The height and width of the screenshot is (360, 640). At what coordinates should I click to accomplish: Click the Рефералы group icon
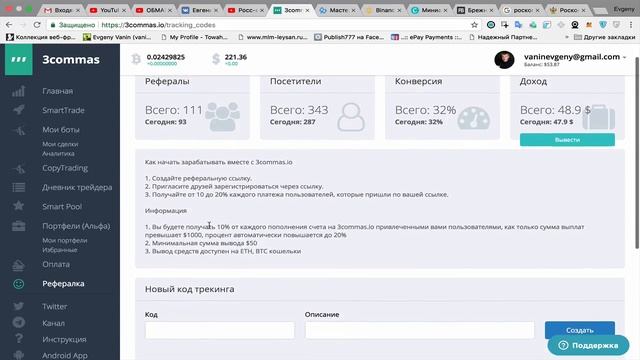pos(222,116)
